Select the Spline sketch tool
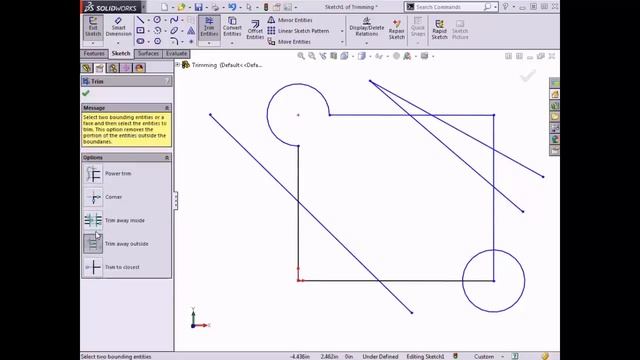The image size is (640, 360). pos(174,20)
